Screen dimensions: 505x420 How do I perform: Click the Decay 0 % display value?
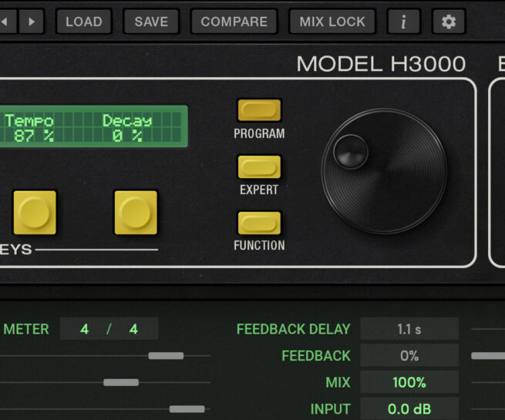(x=127, y=136)
